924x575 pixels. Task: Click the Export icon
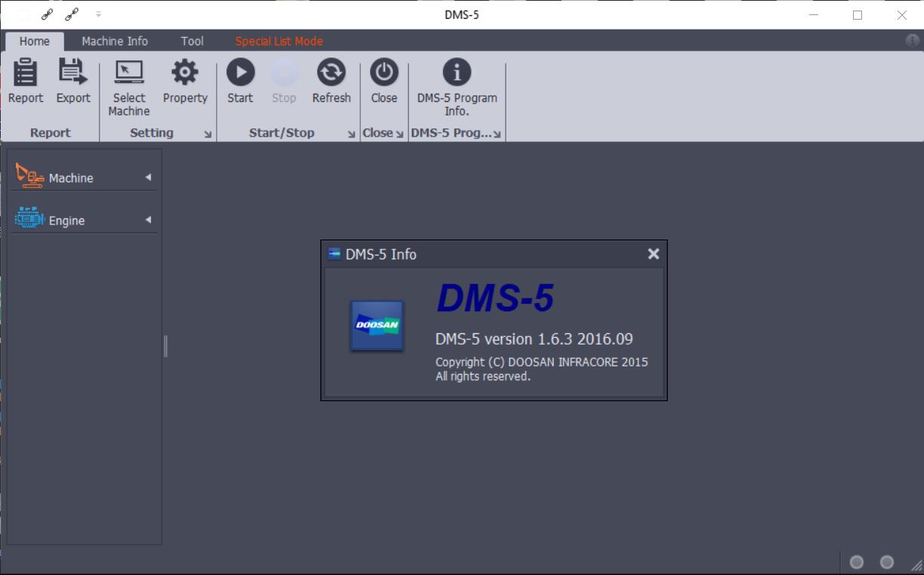click(x=73, y=81)
